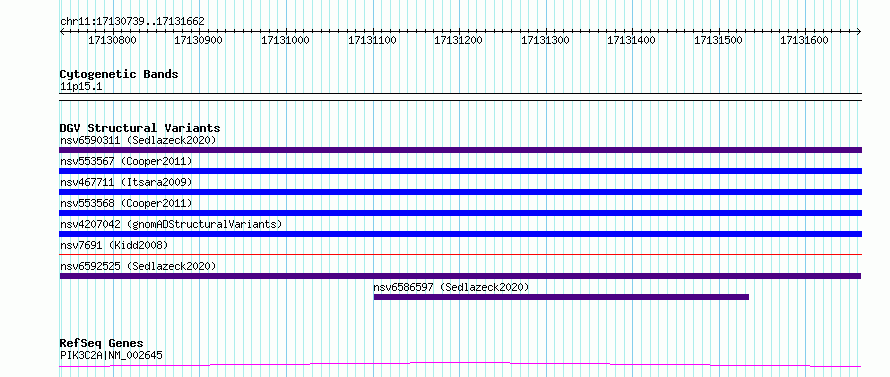This screenshot has width=890, height=377.
Task: Click the nsv553568 blue variant bar
Action: click(460, 213)
